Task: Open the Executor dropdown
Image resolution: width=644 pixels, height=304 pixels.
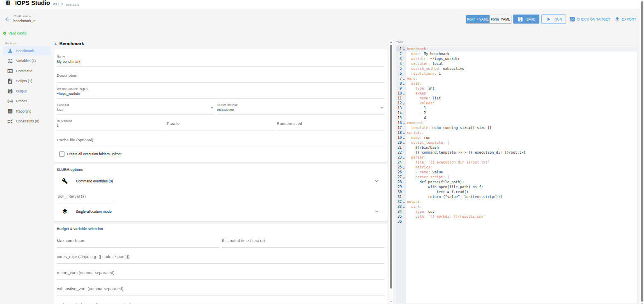Action: [x=135, y=108]
